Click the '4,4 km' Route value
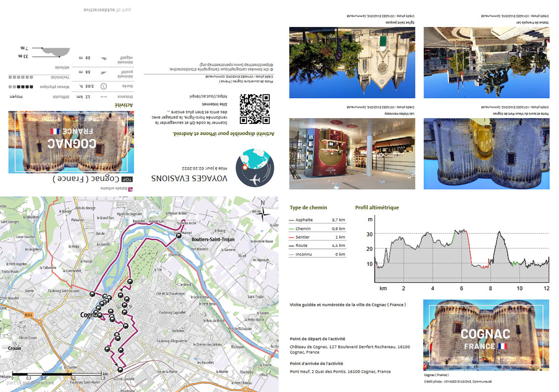Screen dimensions: 559x392 338,245
